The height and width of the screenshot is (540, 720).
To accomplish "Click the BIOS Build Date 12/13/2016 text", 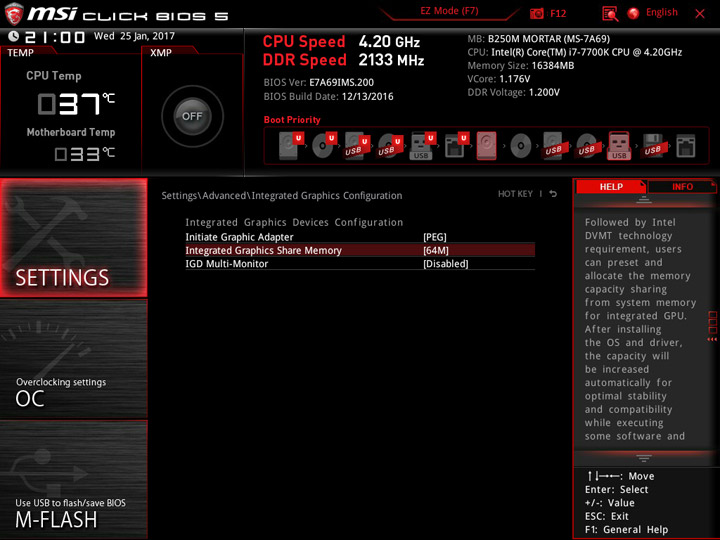I will [328, 96].
